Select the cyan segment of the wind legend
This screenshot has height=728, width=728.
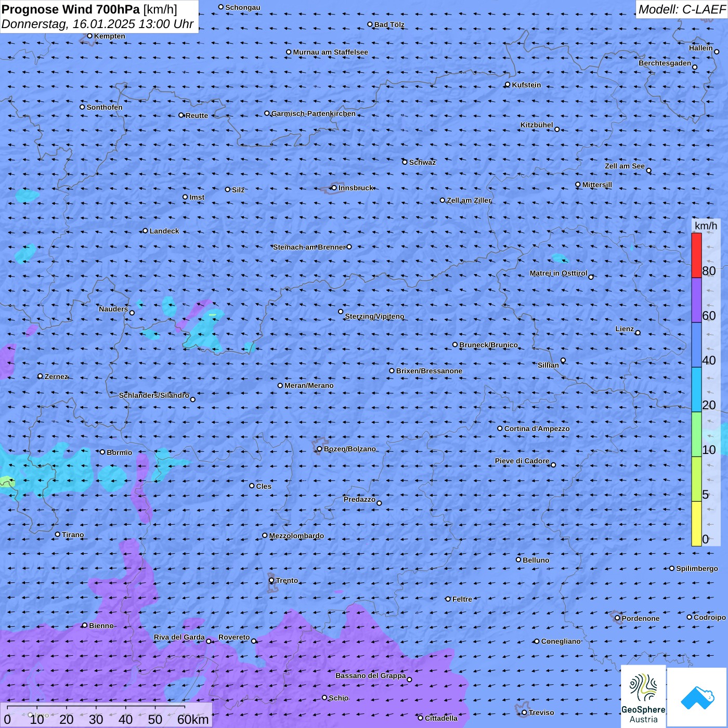coord(696,390)
